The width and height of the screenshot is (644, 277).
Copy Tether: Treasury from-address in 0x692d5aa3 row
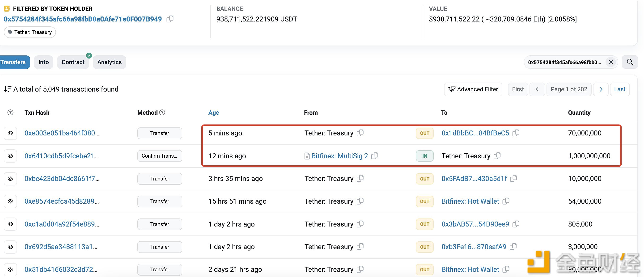[x=360, y=247]
